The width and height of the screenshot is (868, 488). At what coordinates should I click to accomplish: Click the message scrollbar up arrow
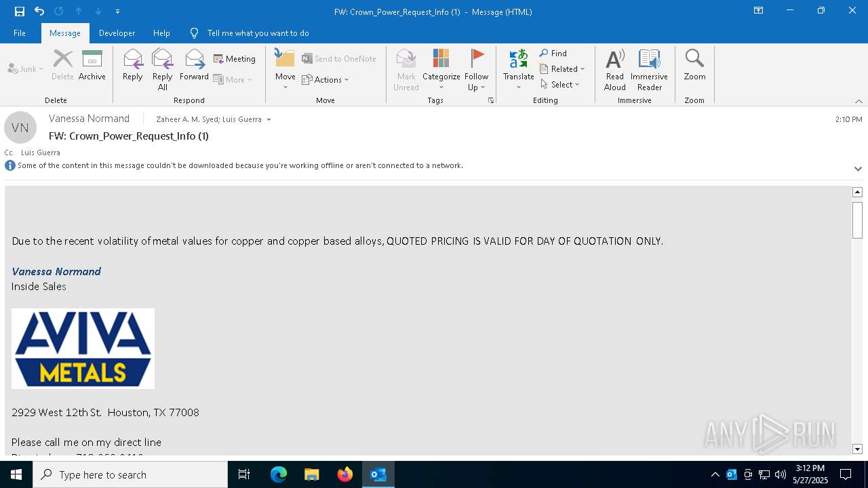pyautogui.click(x=857, y=192)
